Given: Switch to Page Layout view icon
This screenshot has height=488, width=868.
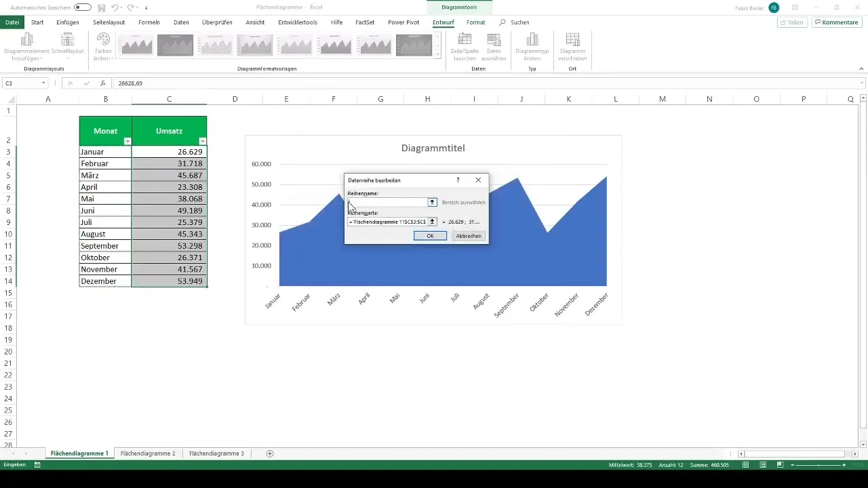Looking at the screenshot, I should click(763, 465).
